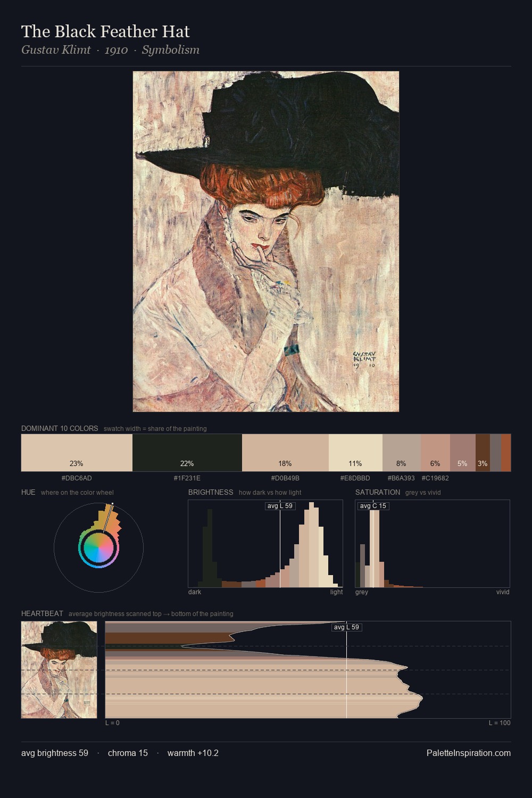Click the 'SATURATION' section heading
The width and height of the screenshot is (532, 798).
pos(378,492)
